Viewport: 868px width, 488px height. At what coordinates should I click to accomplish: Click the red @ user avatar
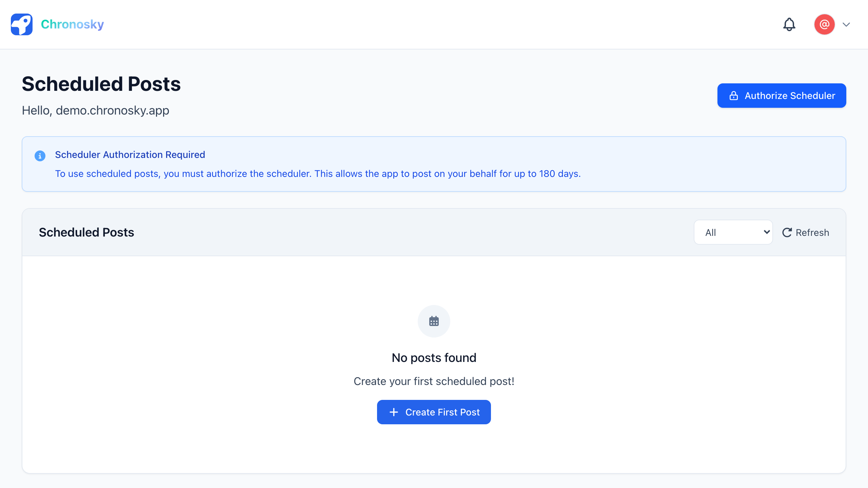click(x=824, y=24)
